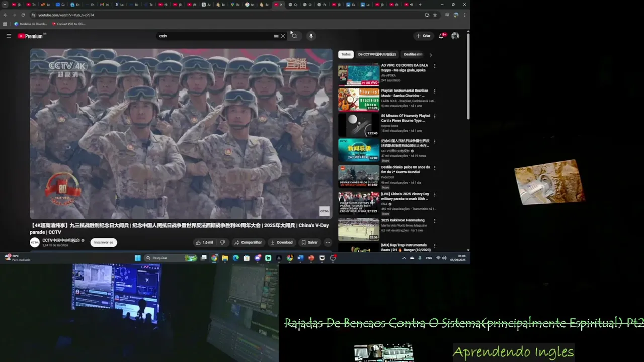Image resolution: width=644 pixels, height=362 pixels.
Task: Click the Compartilhar share button
Action: point(248,242)
